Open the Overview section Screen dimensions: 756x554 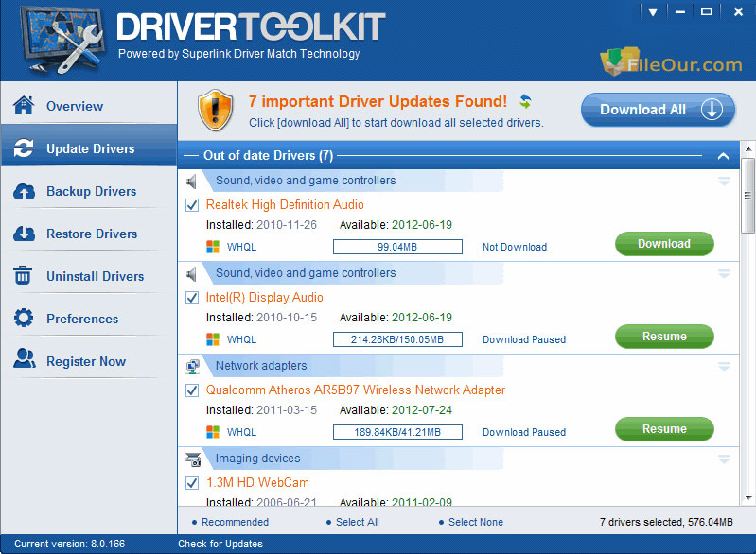(89, 106)
